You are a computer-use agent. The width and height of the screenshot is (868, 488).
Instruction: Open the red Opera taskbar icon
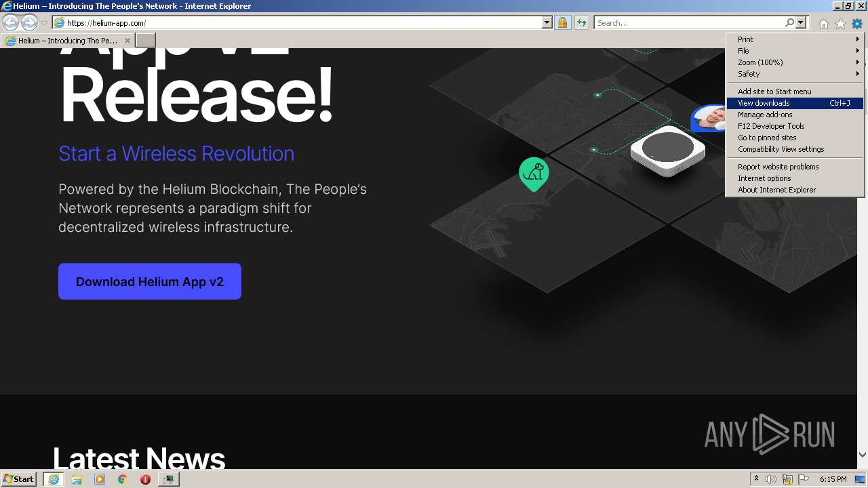(x=145, y=479)
